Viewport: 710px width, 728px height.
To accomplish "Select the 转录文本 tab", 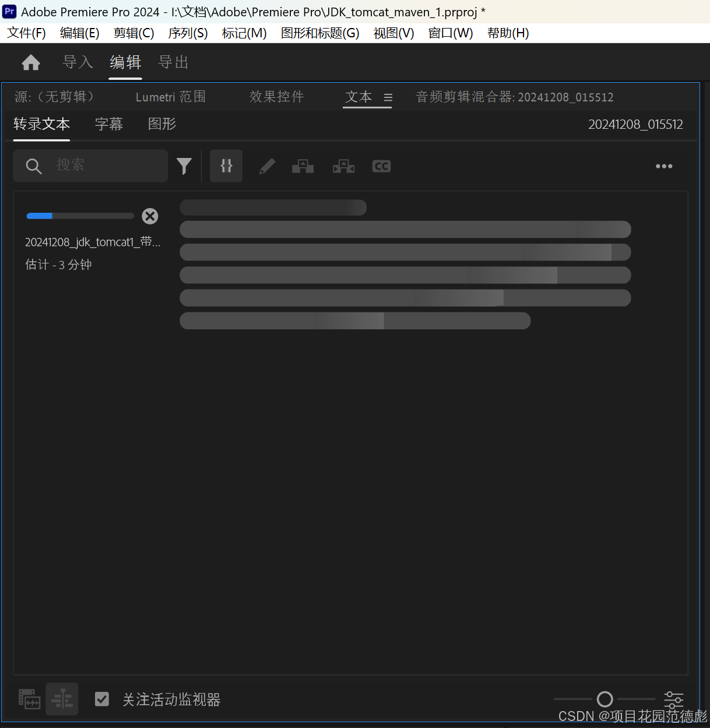I will coord(42,124).
